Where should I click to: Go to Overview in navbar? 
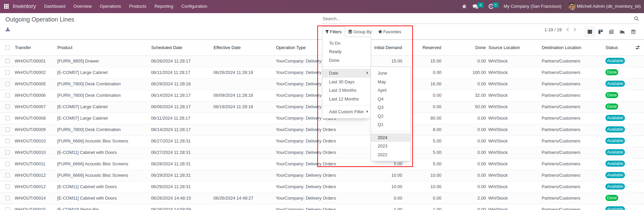click(83, 6)
